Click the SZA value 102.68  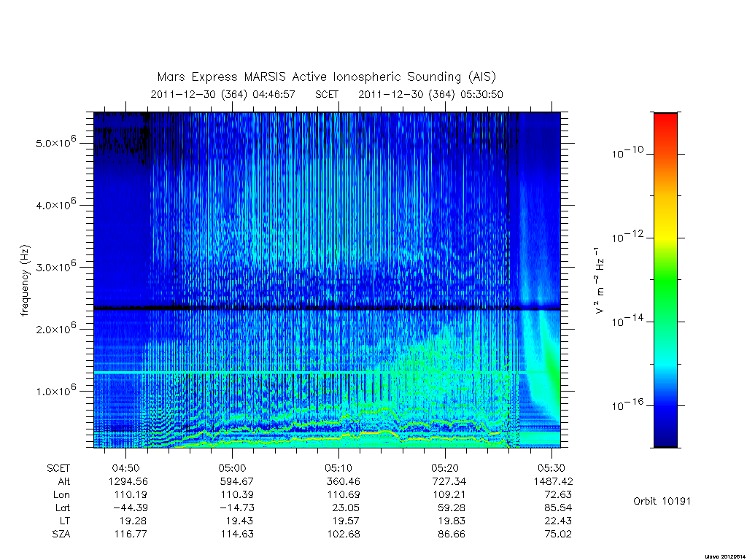343,534
